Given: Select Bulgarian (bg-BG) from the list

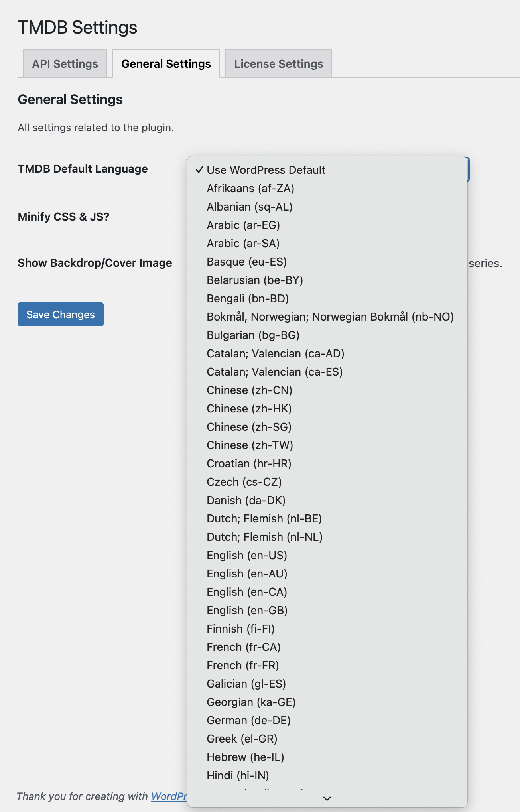Looking at the screenshot, I should 327,335.
